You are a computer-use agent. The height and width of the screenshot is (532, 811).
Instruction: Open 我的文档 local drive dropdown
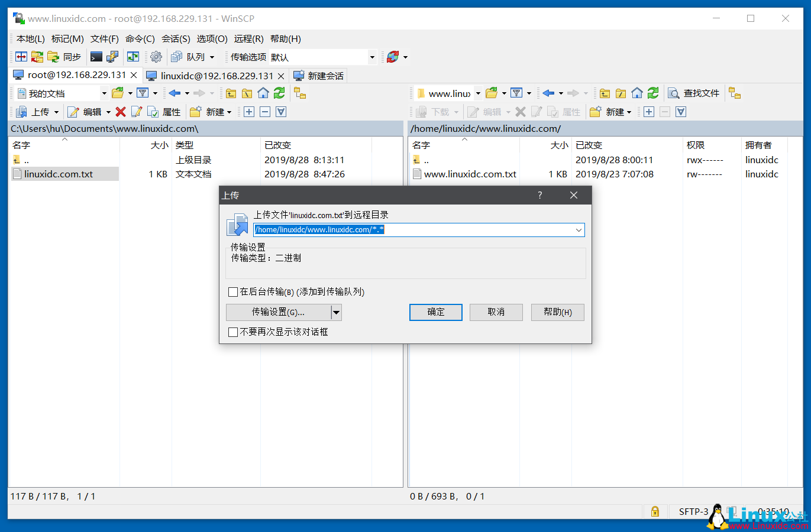click(104, 93)
